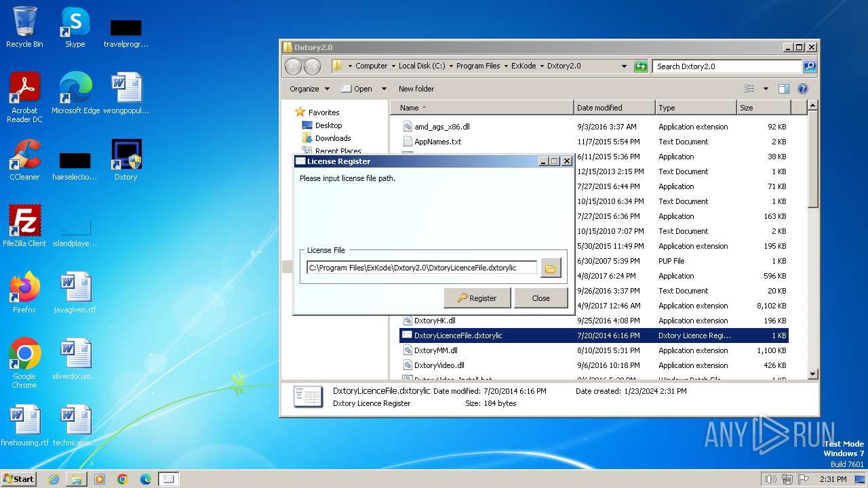This screenshot has width=868, height=488.
Task: Open the CCleaner desktop shortcut
Action: click(x=24, y=160)
